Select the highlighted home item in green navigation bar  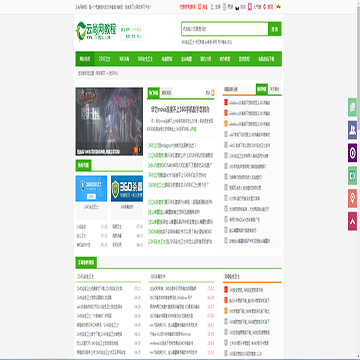click(x=85, y=59)
